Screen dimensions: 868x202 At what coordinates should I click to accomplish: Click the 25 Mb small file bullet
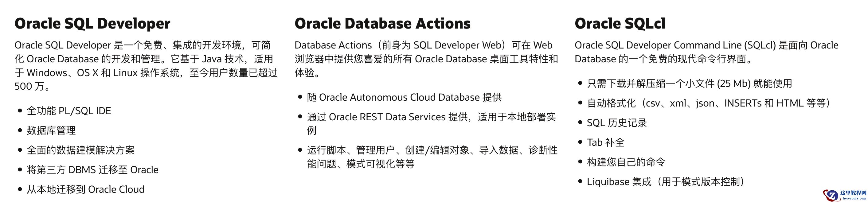click(689, 84)
